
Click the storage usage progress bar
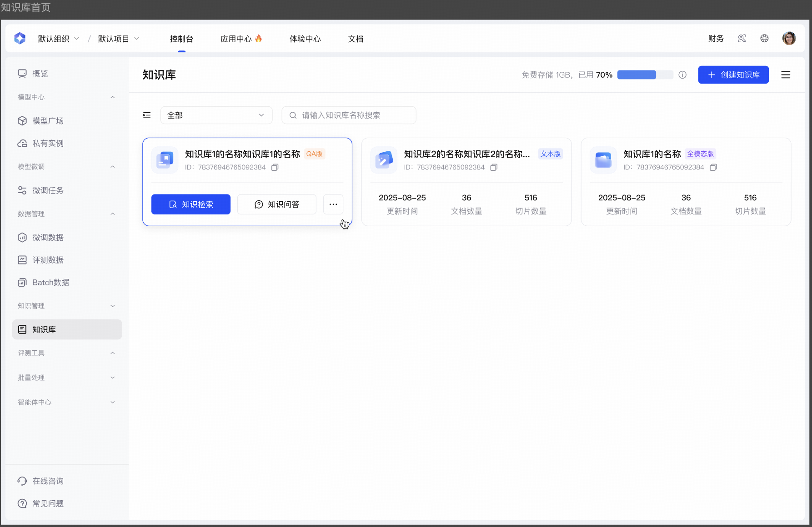coord(645,75)
